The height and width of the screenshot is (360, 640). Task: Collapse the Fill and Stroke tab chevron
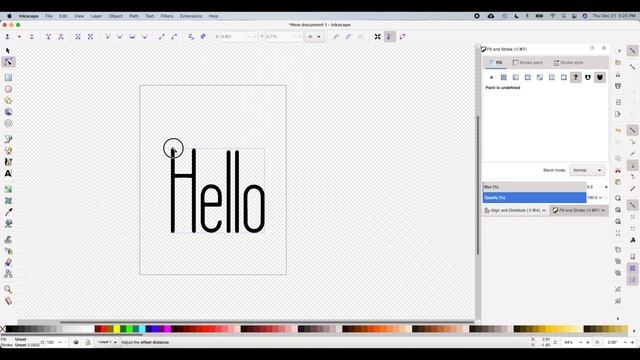pyautogui.click(x=603, y=211)
